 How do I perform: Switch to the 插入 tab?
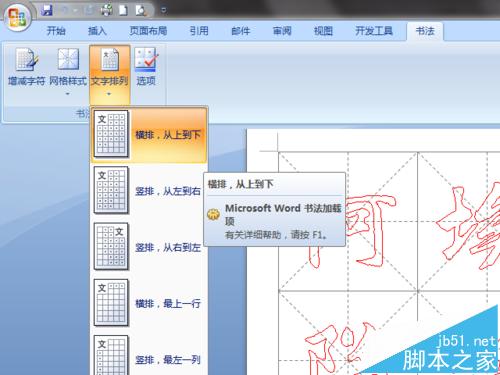[x=97, y=31]
